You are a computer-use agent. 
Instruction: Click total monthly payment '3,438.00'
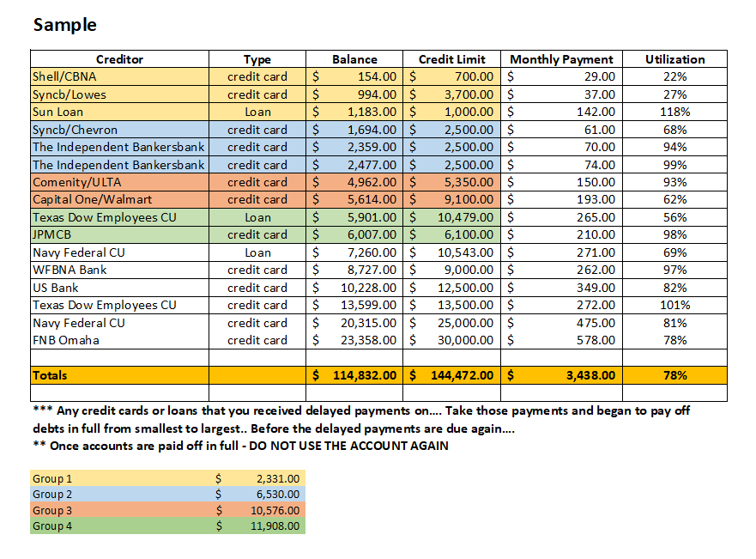click(x=561, y=375)
